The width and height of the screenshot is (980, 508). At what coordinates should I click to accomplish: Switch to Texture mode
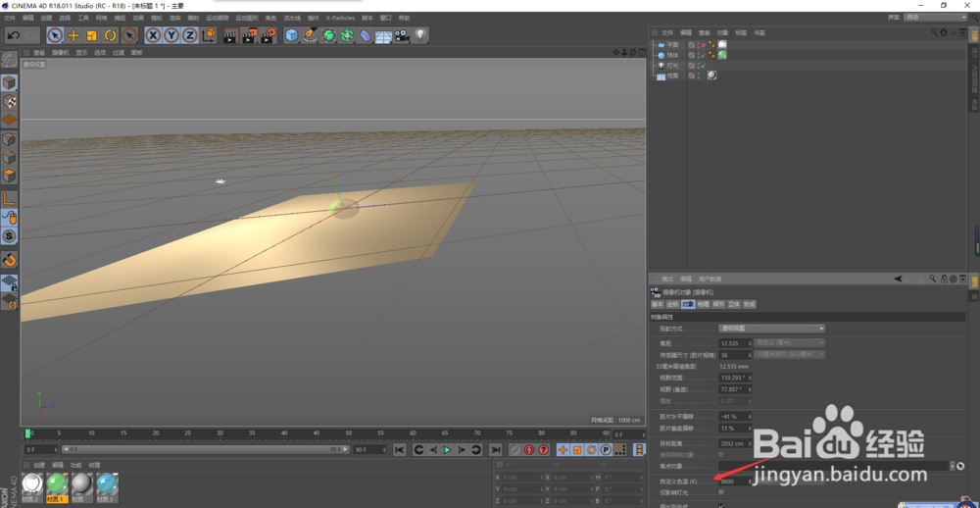10,101
